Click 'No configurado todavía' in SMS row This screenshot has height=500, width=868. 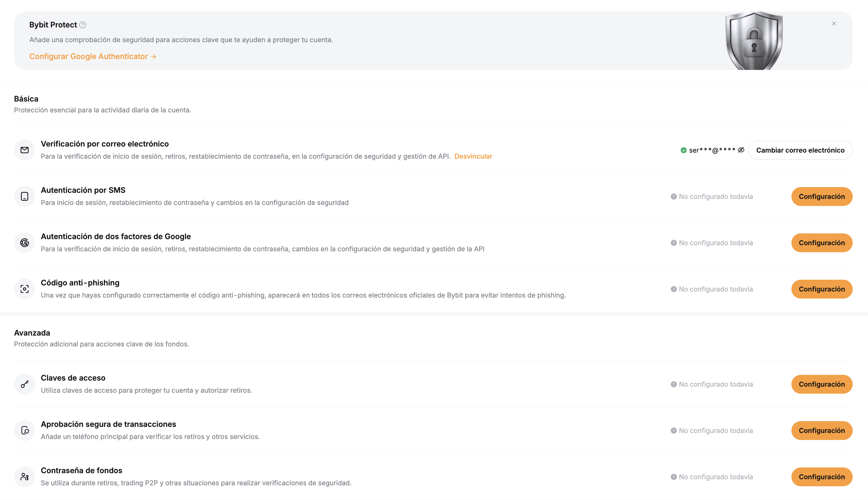(x=716, y=196)
